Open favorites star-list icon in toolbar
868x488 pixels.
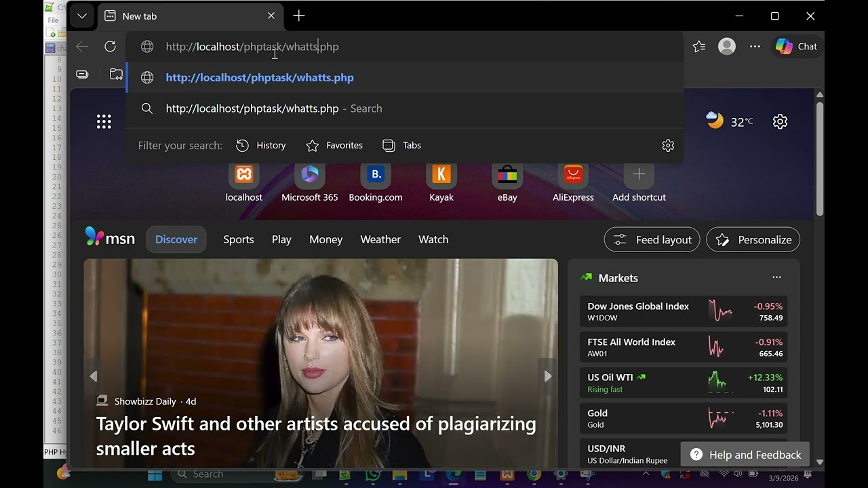(x=699, y=46)
